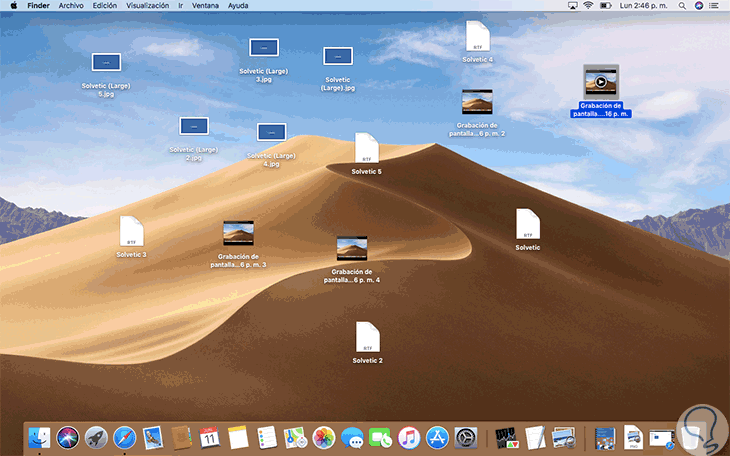Click the Finder icon in Dock
The image size is (730, 456).
[x=40, y=437]
